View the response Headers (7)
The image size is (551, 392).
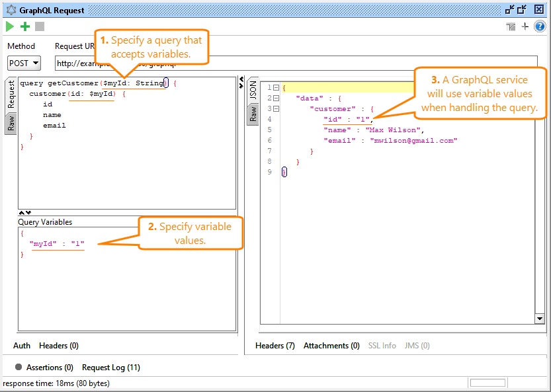275,345
